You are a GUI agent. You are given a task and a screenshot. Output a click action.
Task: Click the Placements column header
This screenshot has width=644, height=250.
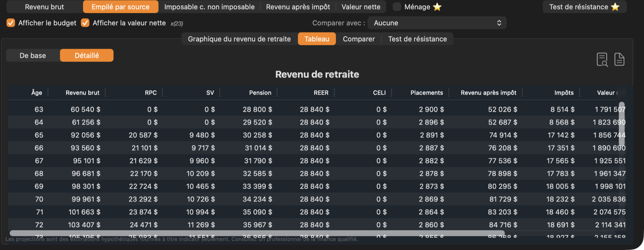tap(427, 92)
